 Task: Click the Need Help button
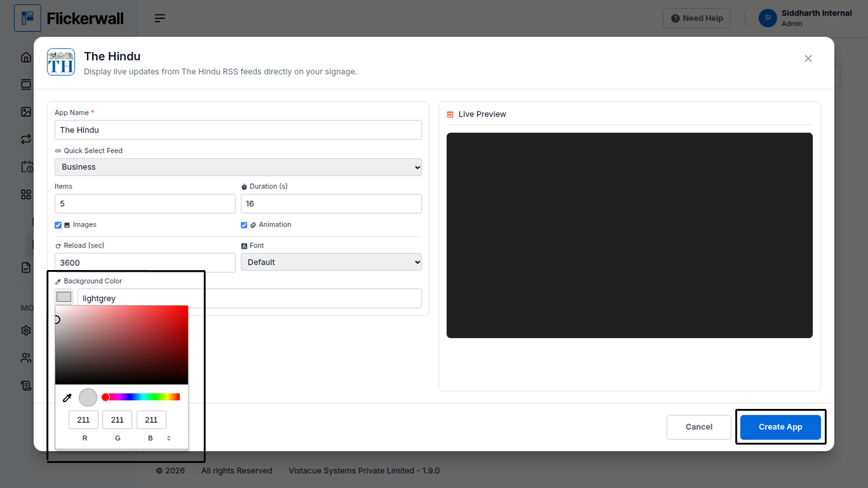(x=697, y=18)
